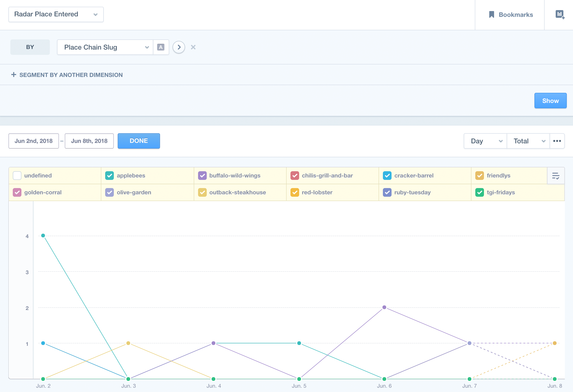Click the Jun 6 purple peak data point

point(384,307)
